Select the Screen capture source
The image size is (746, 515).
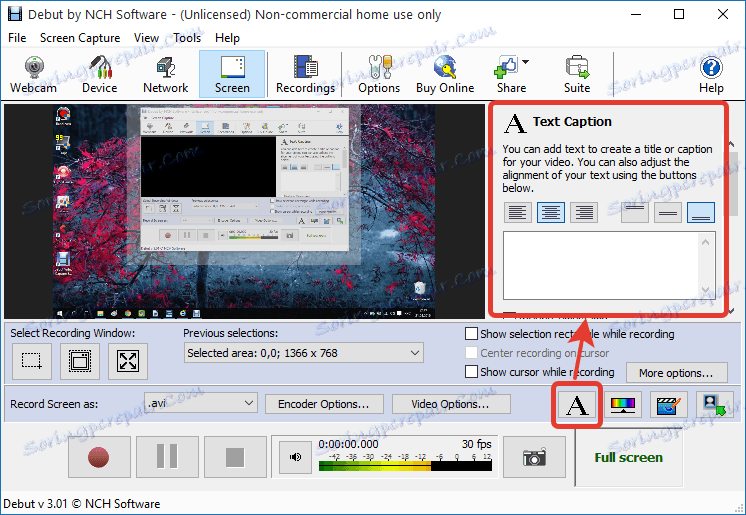[232, 75]
